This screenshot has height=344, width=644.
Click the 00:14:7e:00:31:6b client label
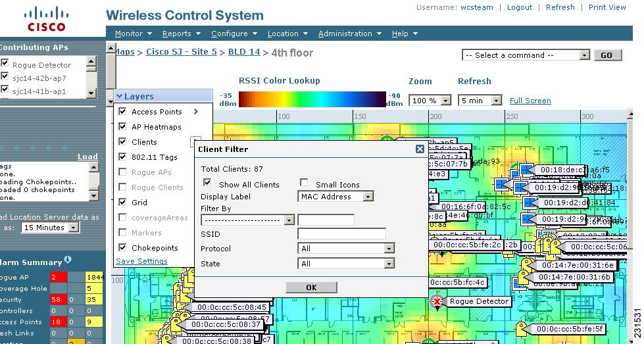[x=574, y=277]
